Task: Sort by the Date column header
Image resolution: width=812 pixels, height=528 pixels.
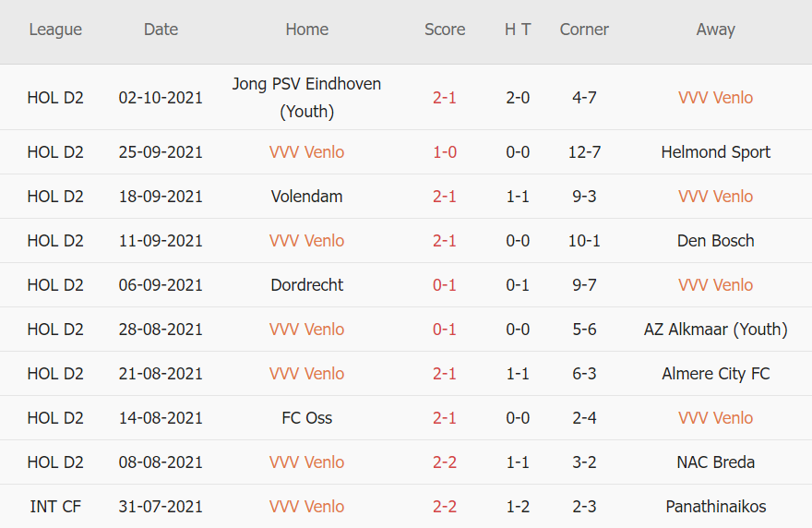Action: (x=161, y=30)
